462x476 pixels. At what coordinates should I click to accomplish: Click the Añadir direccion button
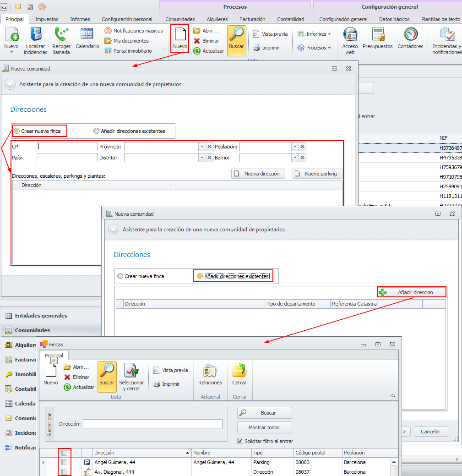point(412,292)
